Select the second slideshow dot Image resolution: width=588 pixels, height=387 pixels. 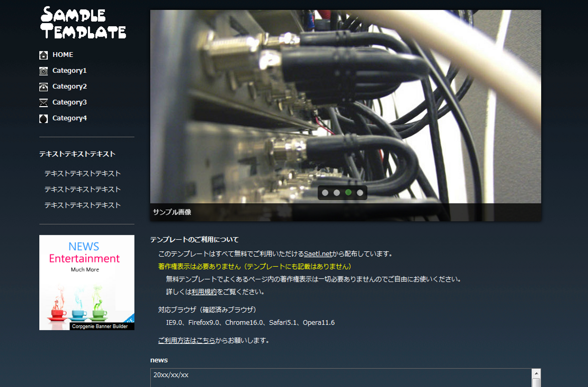tap(337, 192)
